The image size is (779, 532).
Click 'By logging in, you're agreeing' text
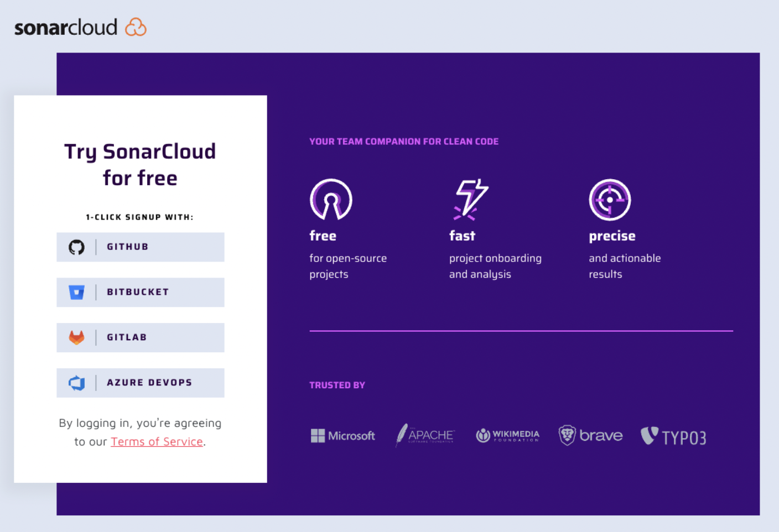[x=140, y=423]
